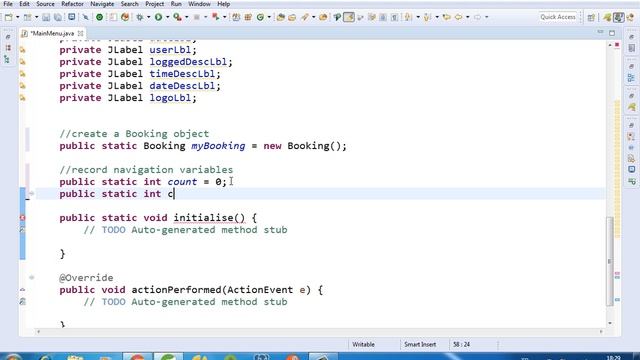Click the vertical scrollbar thumb

pos(610,261)
